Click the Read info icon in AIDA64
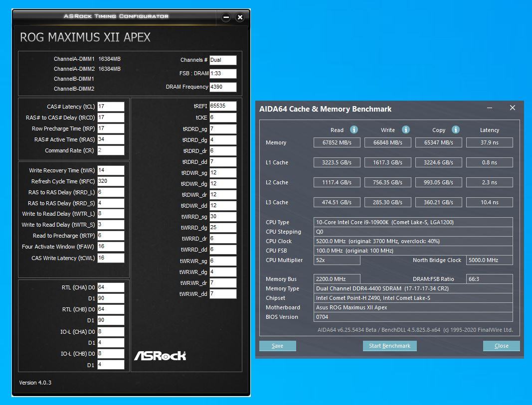Image resolution: width=532 pixels, height=405 pixels. [354, 130]
